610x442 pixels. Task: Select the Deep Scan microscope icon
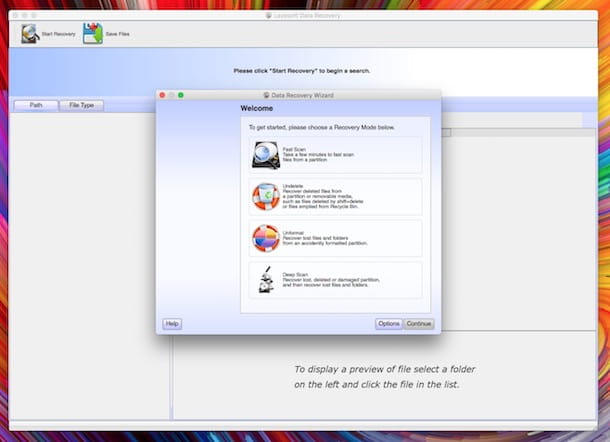pyautogui.click(x=266, y=280)
